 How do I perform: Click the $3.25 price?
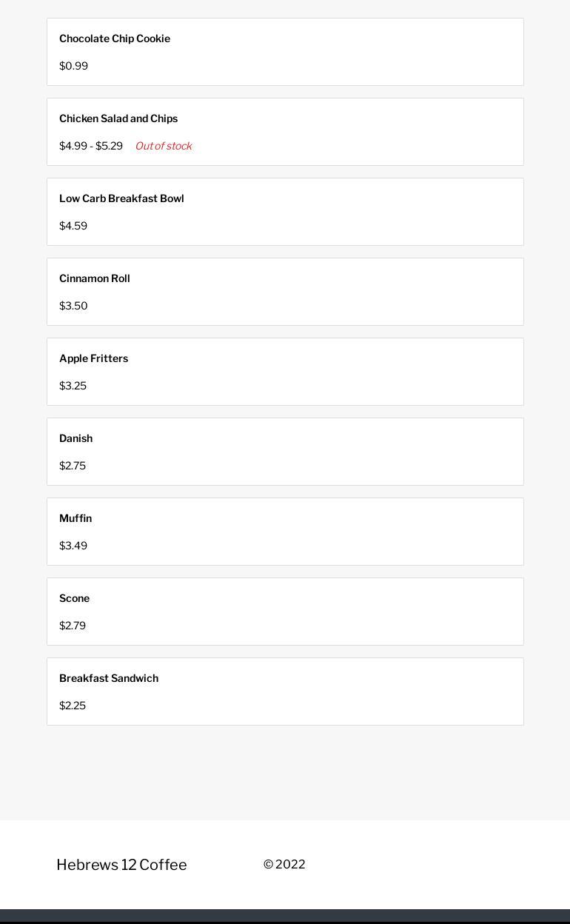[x=73, y=386]
